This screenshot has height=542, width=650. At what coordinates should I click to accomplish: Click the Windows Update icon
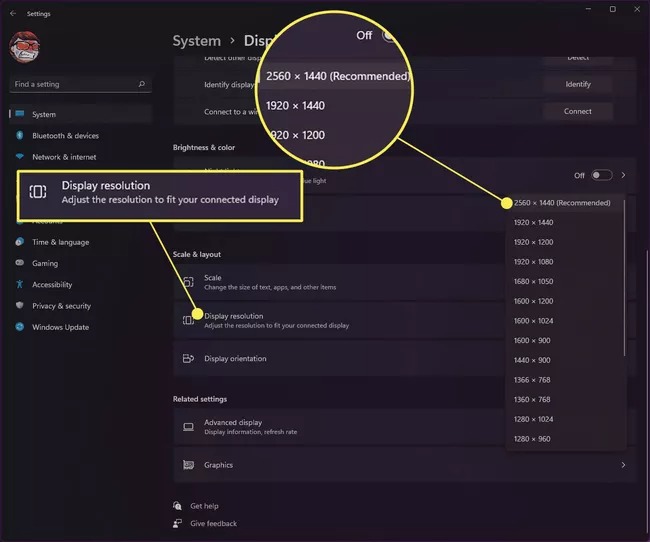click(19, 327)
